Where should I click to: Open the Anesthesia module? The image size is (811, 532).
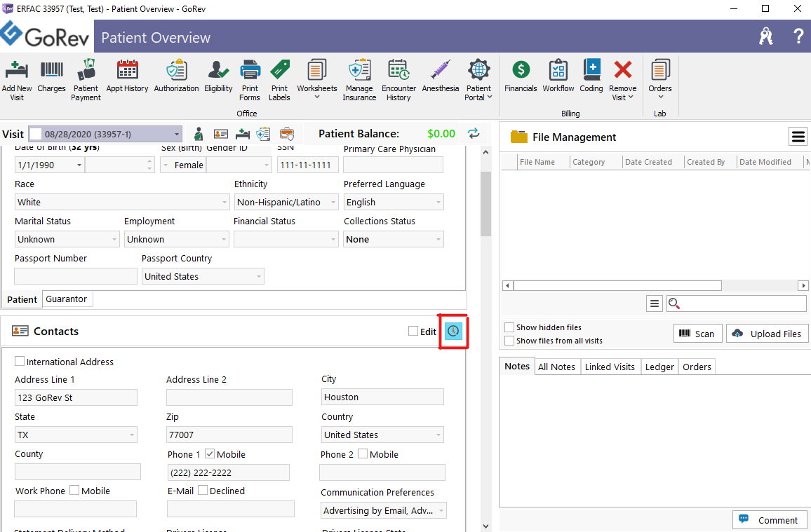(440, 70)
